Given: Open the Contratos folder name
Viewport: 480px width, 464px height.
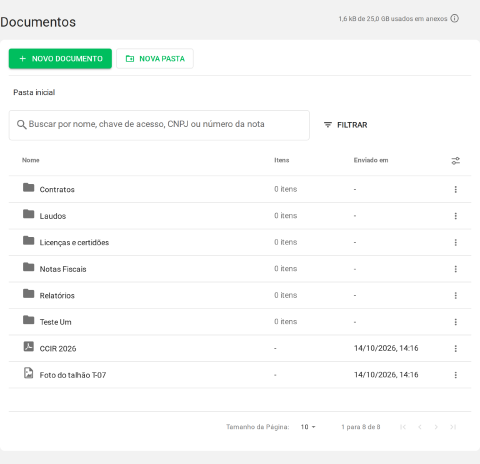Looking at the screenshot, I should pyautogui.click(x=57, y=190).
